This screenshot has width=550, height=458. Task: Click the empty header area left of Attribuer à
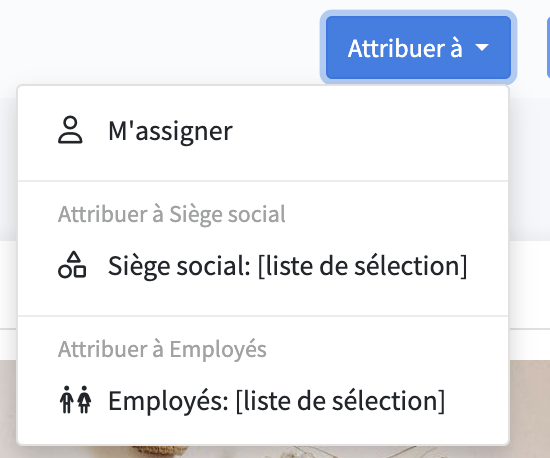coord(160,40)
